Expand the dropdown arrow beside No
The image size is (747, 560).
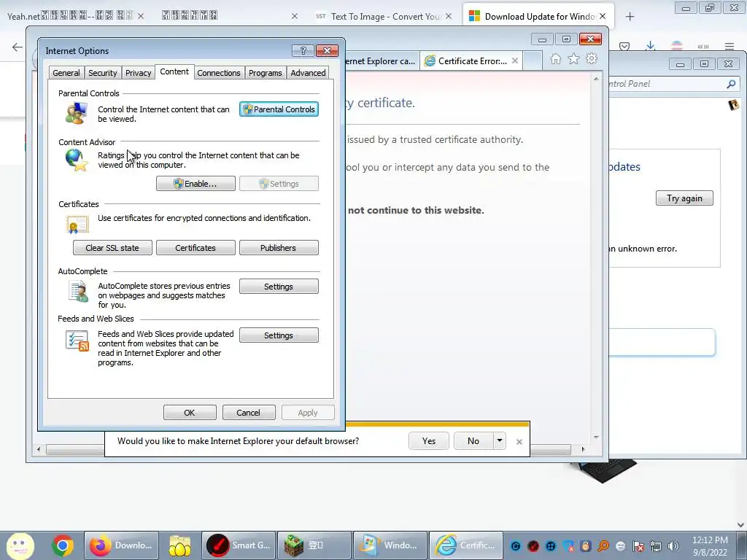[499, 441]
